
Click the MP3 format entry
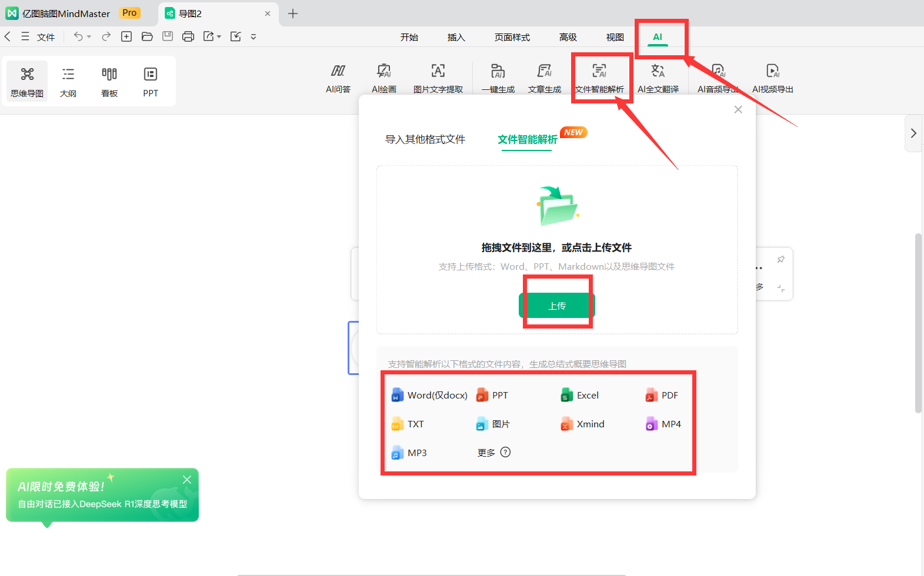pyautogui.click(x=409, y=453)
